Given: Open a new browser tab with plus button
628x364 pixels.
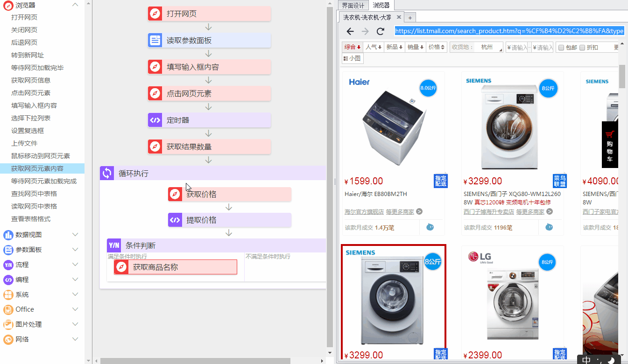Looking at the screenshot, I should 410,18.
